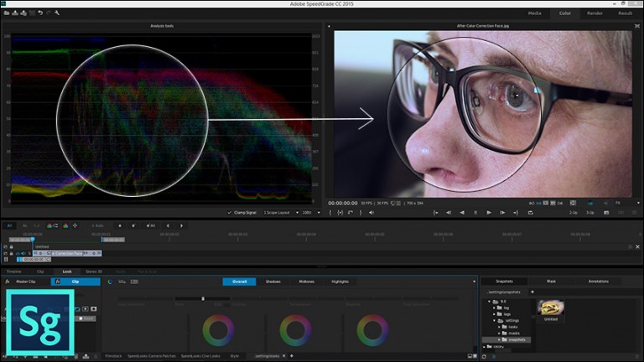Jump to the out point
Image resolution: width=644 pixels, height=362 pixels.
pos(516,213)
